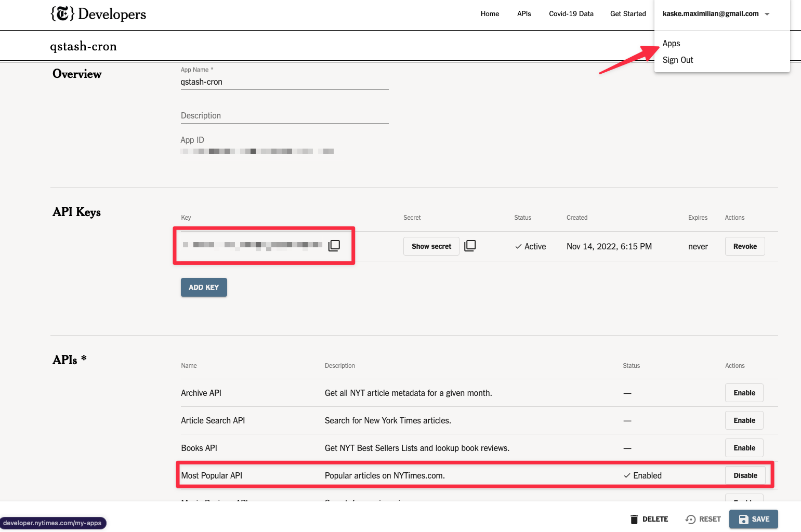Copy the API key using copy icon

coord(334,246)
